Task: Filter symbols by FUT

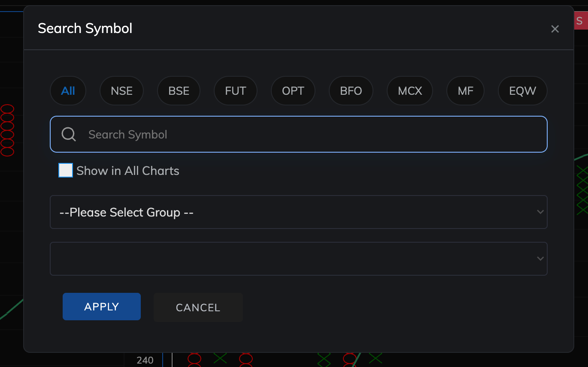Action: pyautogui.click(x=236, y=91)
